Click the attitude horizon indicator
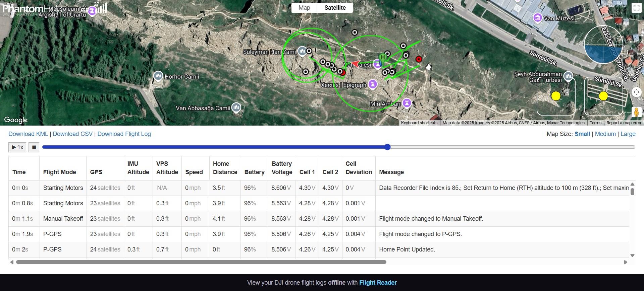This screenshot has width=644, height=291. point(603,45)
